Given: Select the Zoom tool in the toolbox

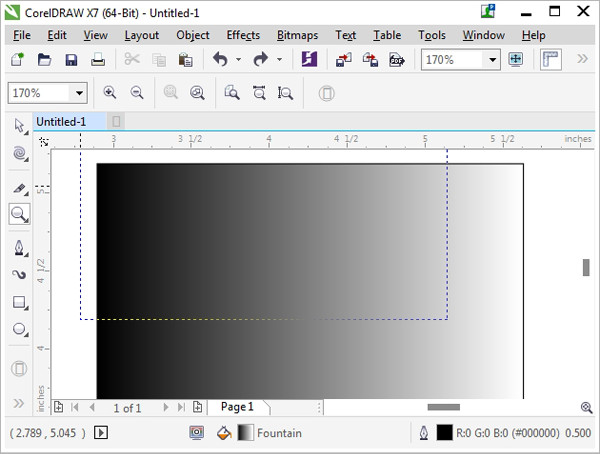Looking at the screenshot, I should (19, 214).
